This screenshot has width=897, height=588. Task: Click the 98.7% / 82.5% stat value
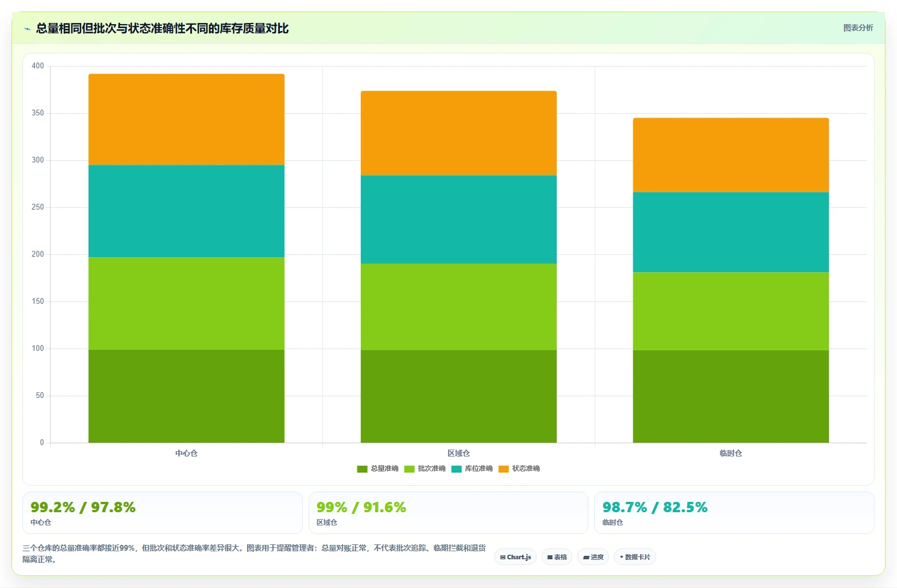pos(655,507)
